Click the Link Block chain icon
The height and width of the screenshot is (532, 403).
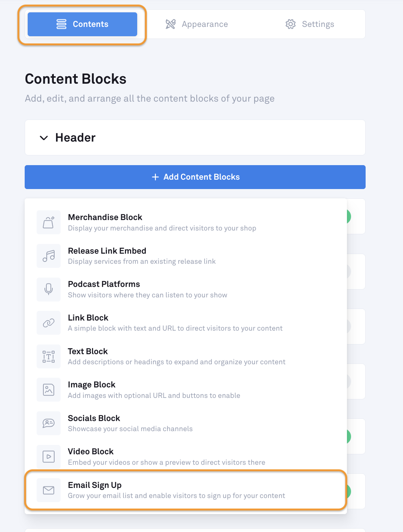click(x=49, y=323)
